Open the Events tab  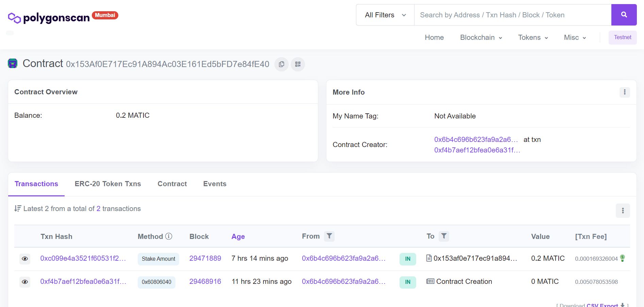coord(215,184)
